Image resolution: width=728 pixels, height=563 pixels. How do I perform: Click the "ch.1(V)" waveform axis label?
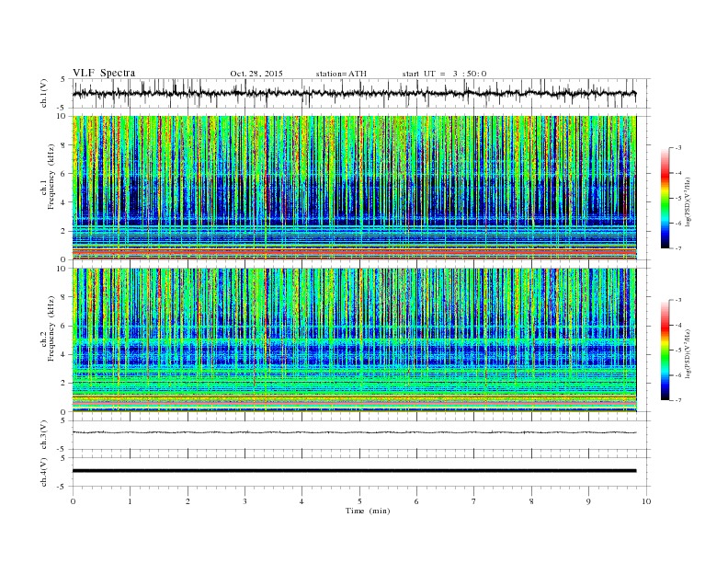coord(43,93)
